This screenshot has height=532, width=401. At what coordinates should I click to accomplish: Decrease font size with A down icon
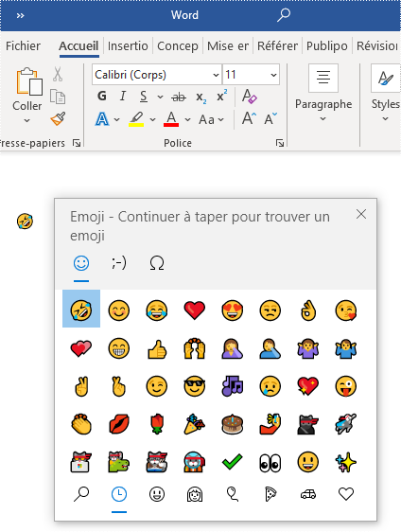[270, 118]
